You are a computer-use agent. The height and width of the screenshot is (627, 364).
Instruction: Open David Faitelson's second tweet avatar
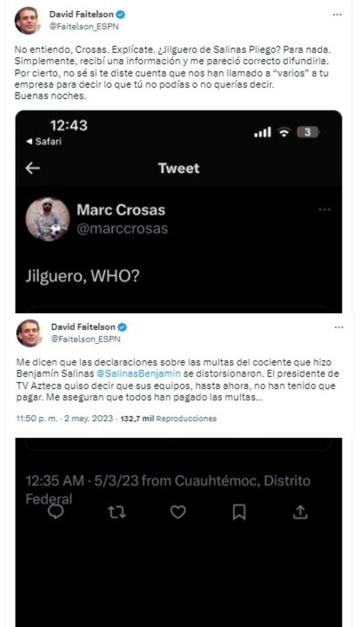point(29,333)
